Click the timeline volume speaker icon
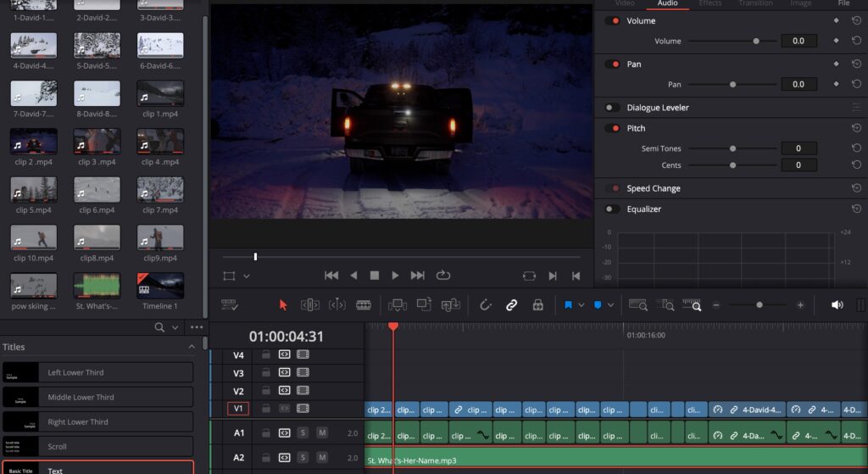The height and width of the screenshot is (474, 868). pyautogui.click(x=837, y=305)
